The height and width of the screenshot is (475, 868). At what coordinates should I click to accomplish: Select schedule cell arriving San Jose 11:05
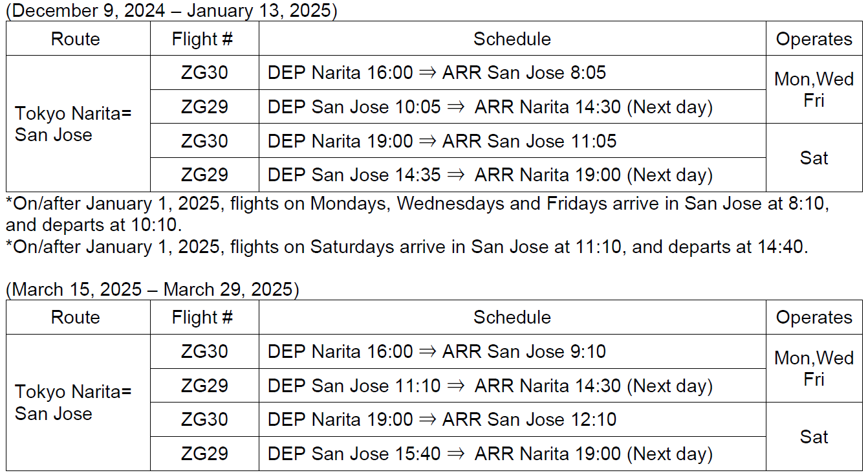(x=442, y=141)
